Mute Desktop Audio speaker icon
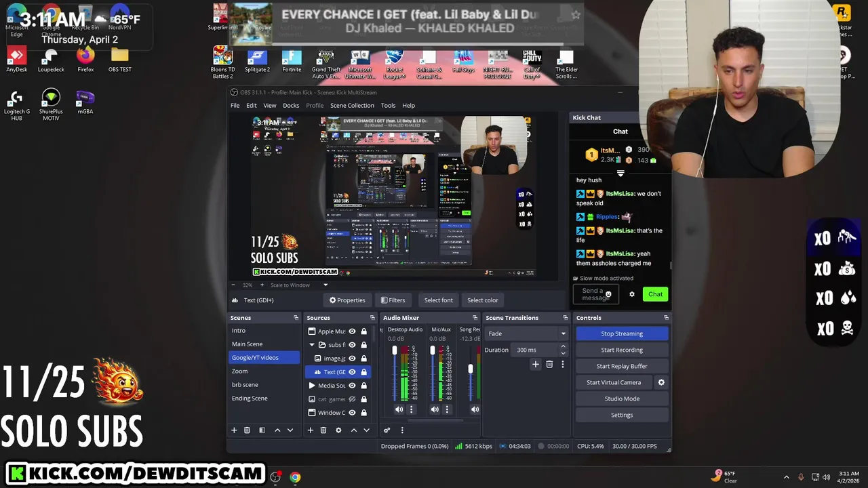Viewport: 868px width, 488px height. (x=399, y=409)
